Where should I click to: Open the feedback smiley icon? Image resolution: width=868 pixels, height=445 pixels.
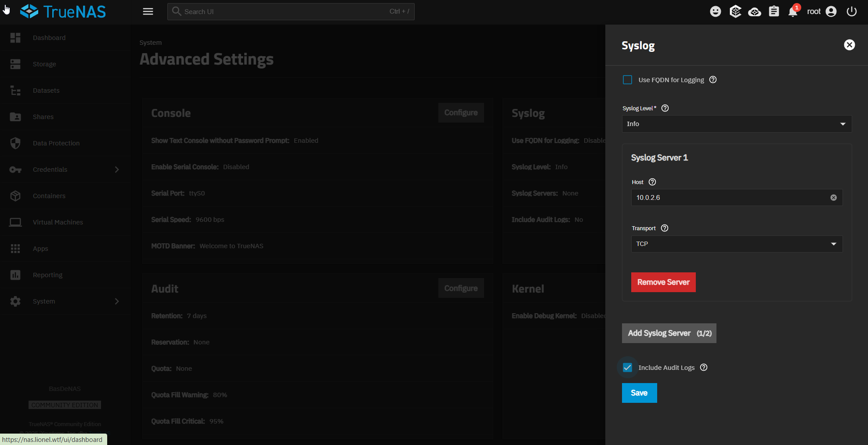click(715, 12)
